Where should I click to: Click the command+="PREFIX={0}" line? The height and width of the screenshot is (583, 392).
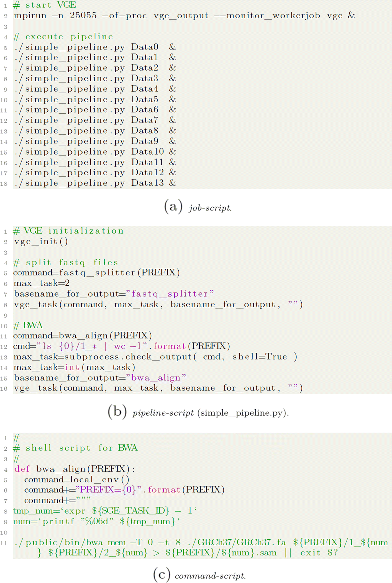coord(124,490)
